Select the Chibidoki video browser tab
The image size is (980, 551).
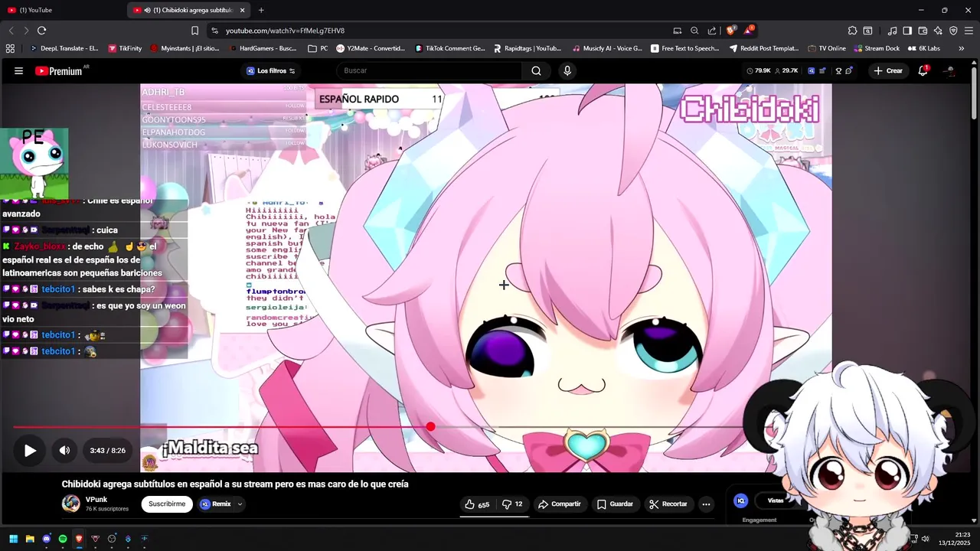[184, 10]
